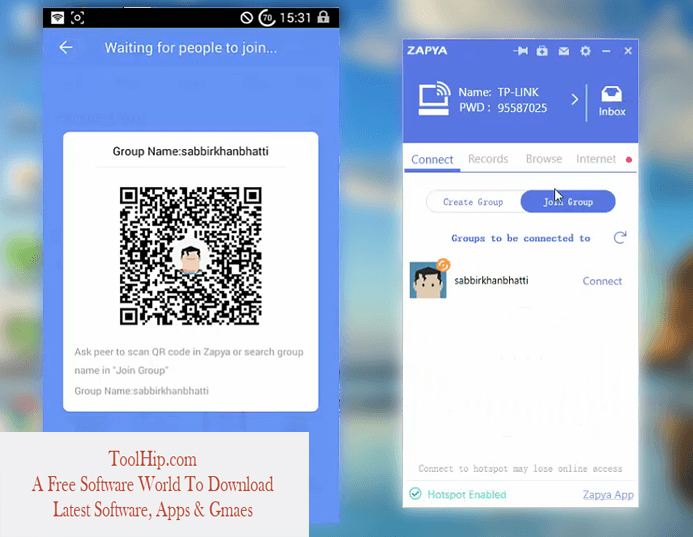Click phone battery 70 indicator
Image resolution: width=693 pixels, height=537 pixels.
pyautogui.click(x=267, y=18)
